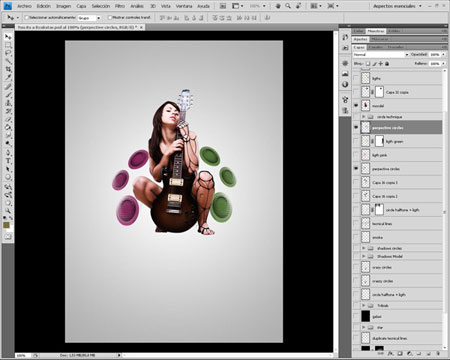Click the Capa 32 copia layer mask thumbnail

(379, 92)
